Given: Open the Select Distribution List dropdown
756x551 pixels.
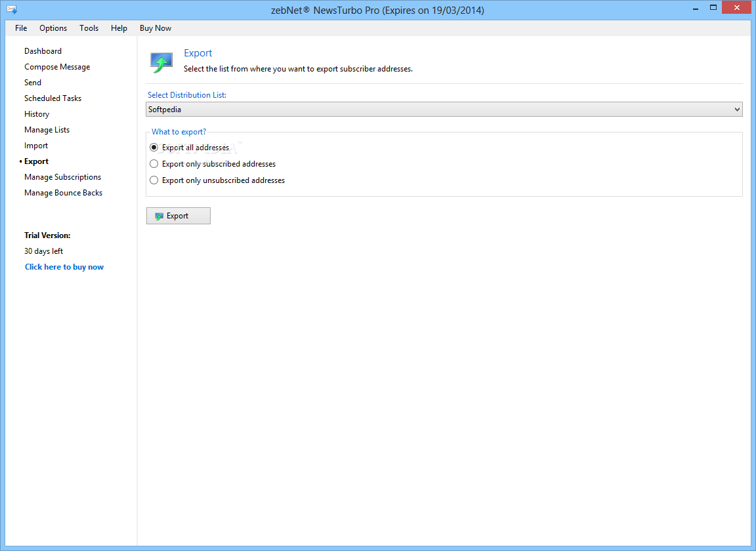Looking at the screenshot, I should point(444,110).
